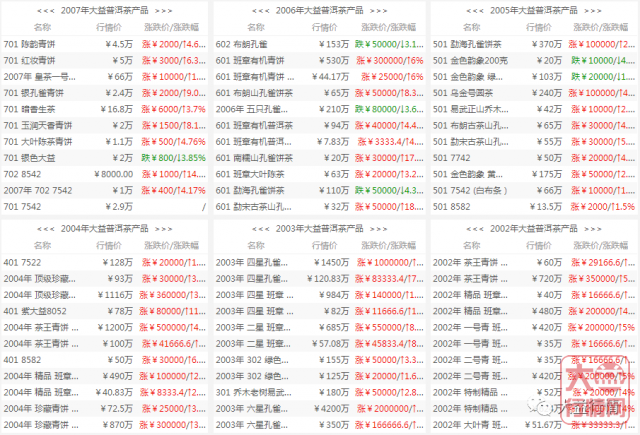Click the change cell '跌¥800/↓3.85%'

click(x=173, y=158)
